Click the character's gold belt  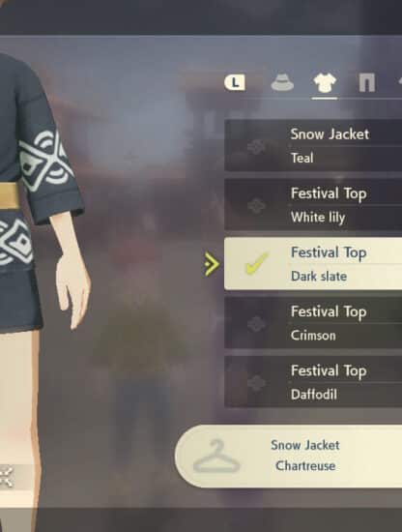click(x=9, y=194)
